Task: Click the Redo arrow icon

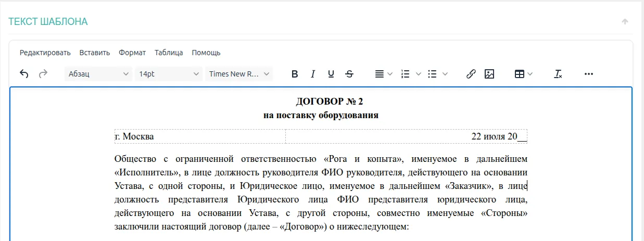Action: point(43,74)
